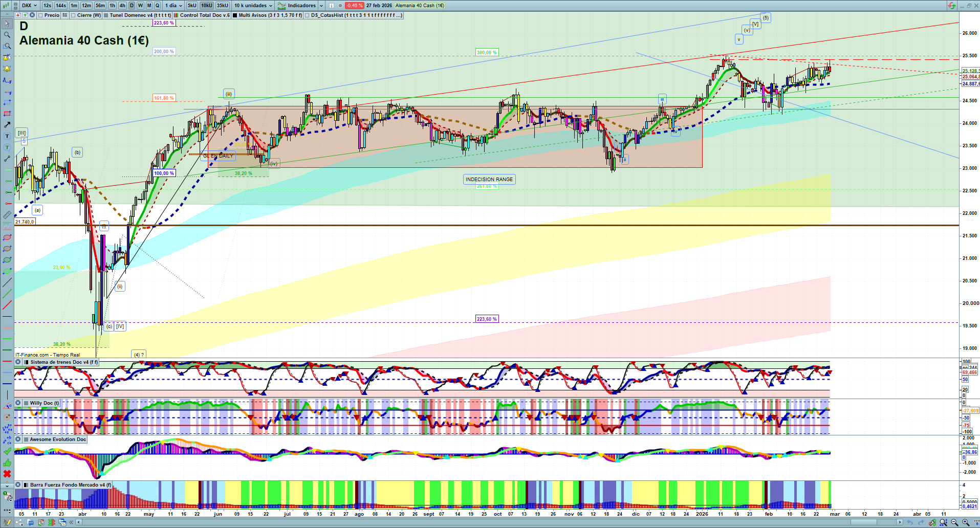The height and width of the screenshot is (528, 980).
Task: Expand the '1 día' timeframe dropdown
Action: click(173, 6)
